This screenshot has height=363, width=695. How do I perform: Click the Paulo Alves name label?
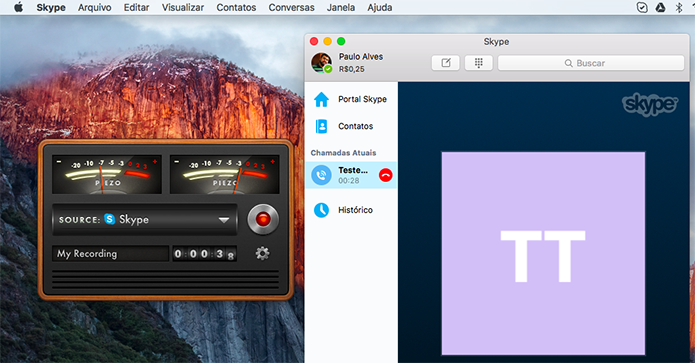(361, 57)
